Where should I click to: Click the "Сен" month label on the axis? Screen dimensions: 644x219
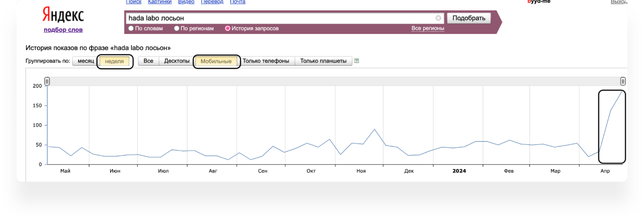point(262,171)
